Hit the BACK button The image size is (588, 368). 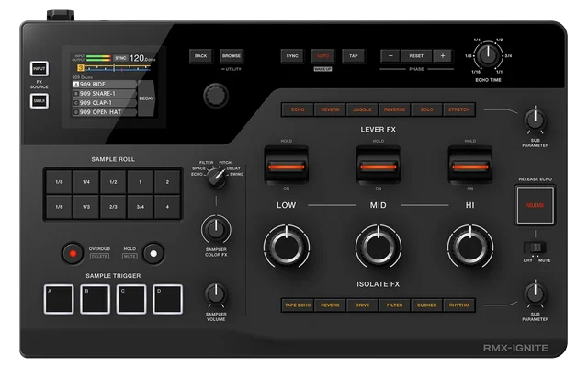[200, 56]
